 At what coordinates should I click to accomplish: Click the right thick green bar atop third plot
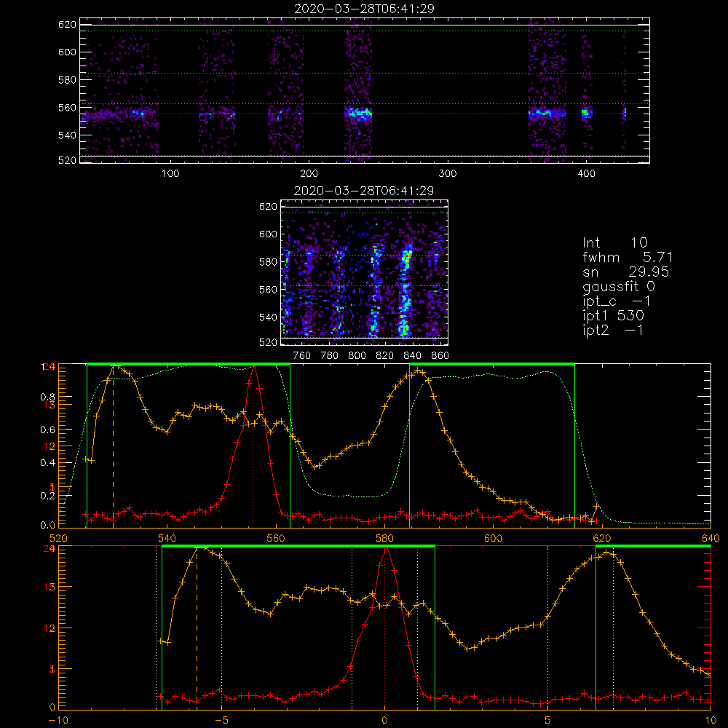(x=492, y=364)
